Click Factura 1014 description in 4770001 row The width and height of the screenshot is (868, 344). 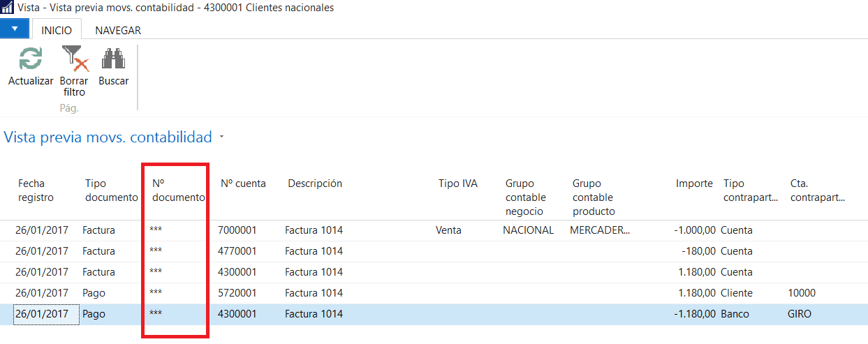pyautogui.click(x=314, y=251)
